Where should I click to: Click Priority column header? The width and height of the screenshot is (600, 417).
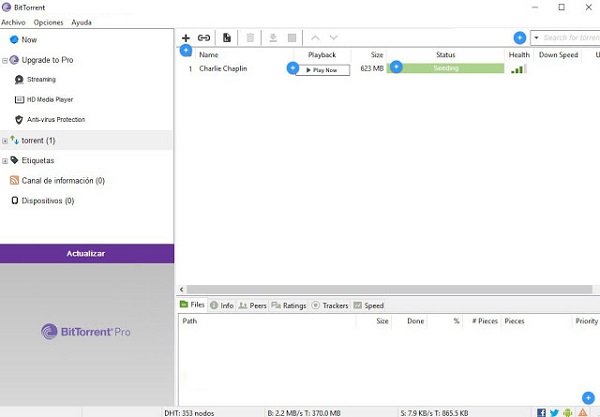pos(587,321)
